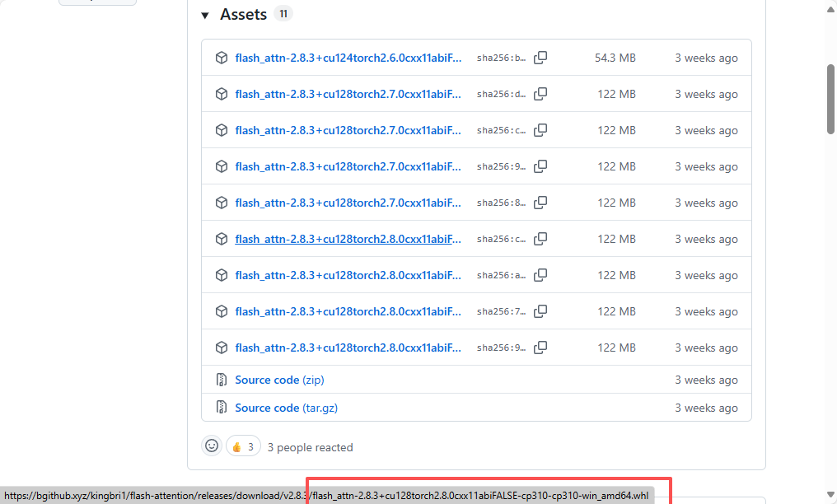The width and height of the screenshot is (837, 504).
Task: Copy sha256 checksum of the 54.3 MB wheel
Action: pos(540,58)
